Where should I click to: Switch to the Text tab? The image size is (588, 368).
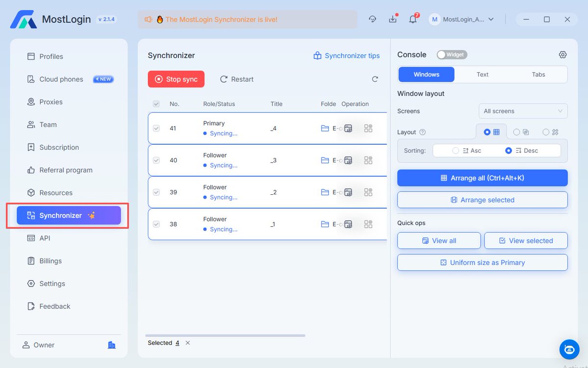point(483,75)
